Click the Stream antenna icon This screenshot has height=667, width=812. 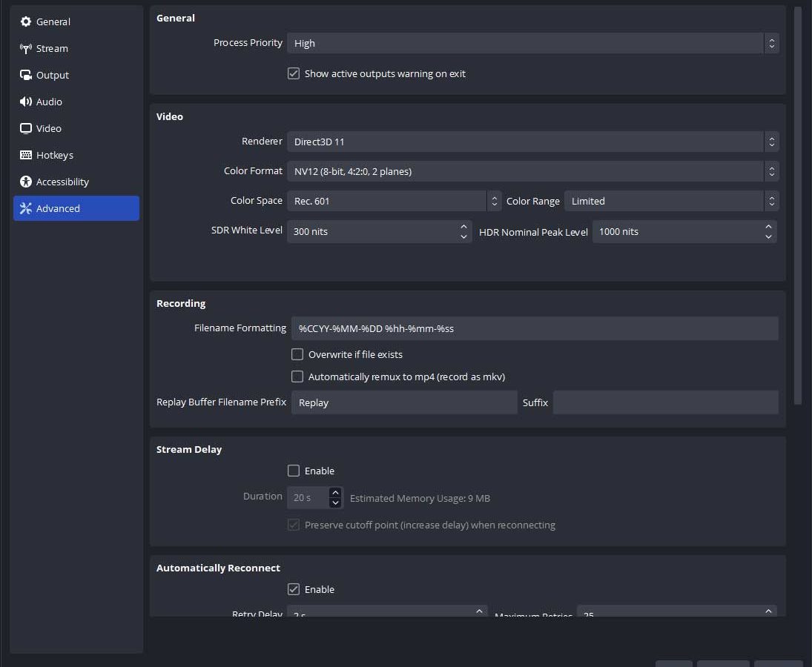pyautogui.click(x=26, y=49)
